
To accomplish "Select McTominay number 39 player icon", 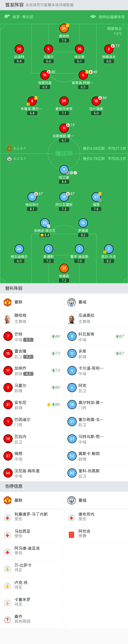I will (64, 101).
